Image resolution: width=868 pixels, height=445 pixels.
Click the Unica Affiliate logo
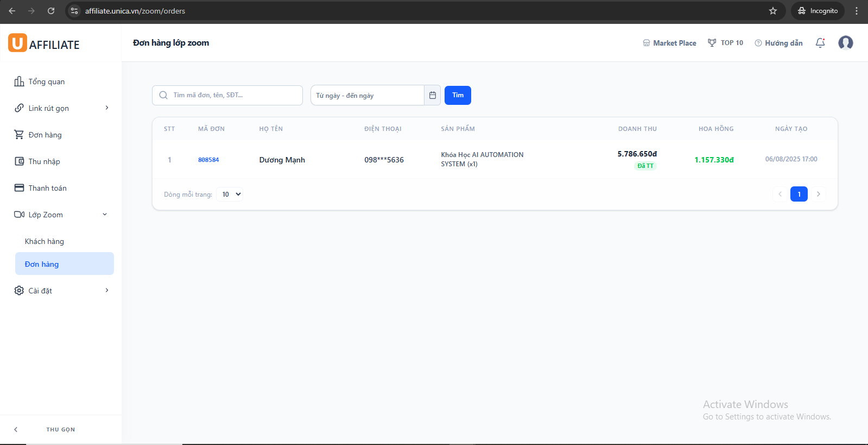tap(44, 43)
